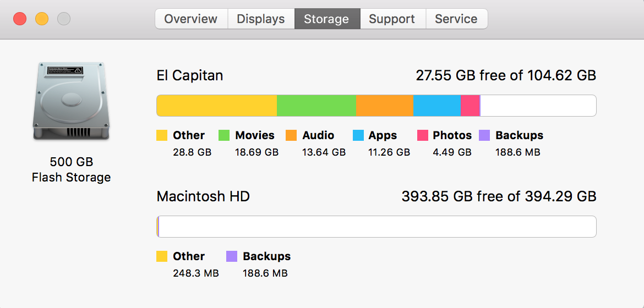Click the purple Backups swatch under El Capitan
The image size is (644, 308).
click(484, 135)
